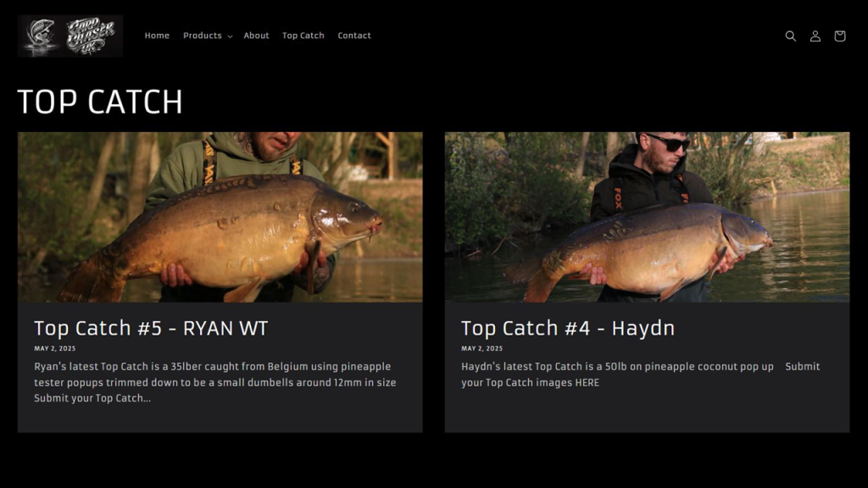Click Ryan's carp photo thumbnail
This screenshot has height=488, width=868.
(x=220, y=217)
